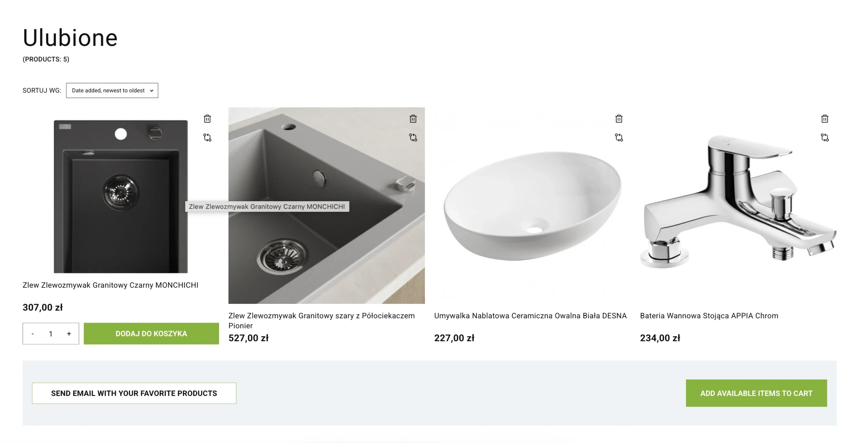The height and width of the screenshot is (443, 868).
Task: Remove the grey Pionier sink from favorites
Action: pos(413,119)
